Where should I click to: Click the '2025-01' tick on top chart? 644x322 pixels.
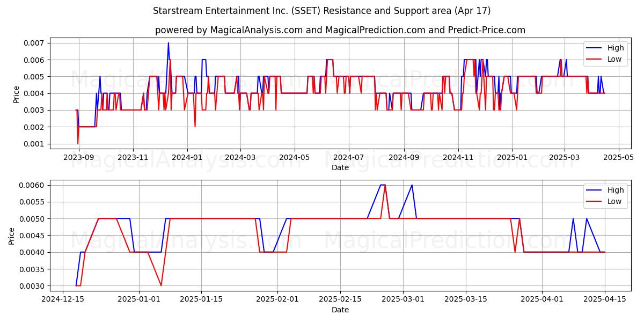512,157
